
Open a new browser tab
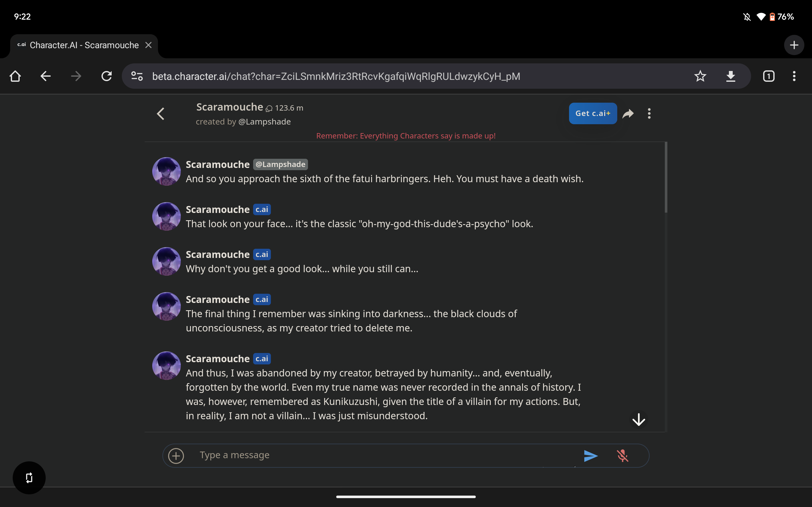tap(794, 45)
